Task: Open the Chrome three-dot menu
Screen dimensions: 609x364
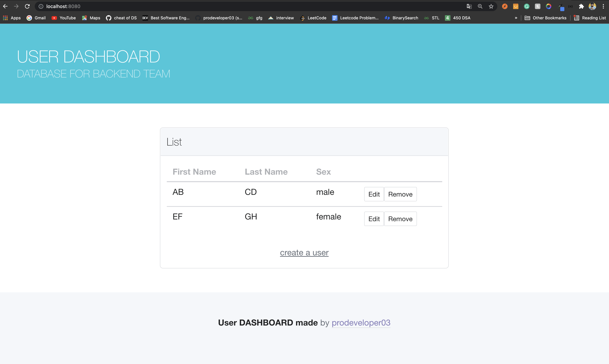Action: click(x=604, y=6)
